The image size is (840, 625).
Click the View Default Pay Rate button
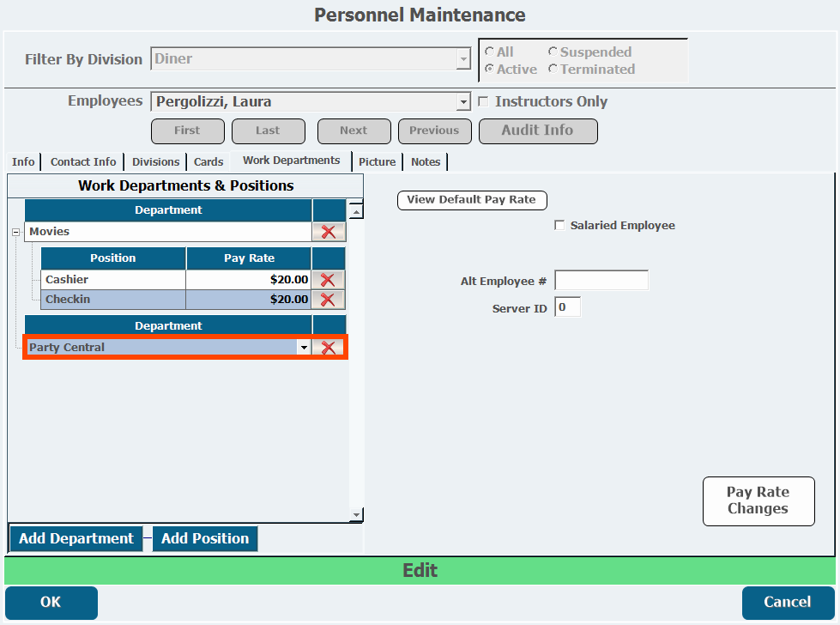pos(471,200)
